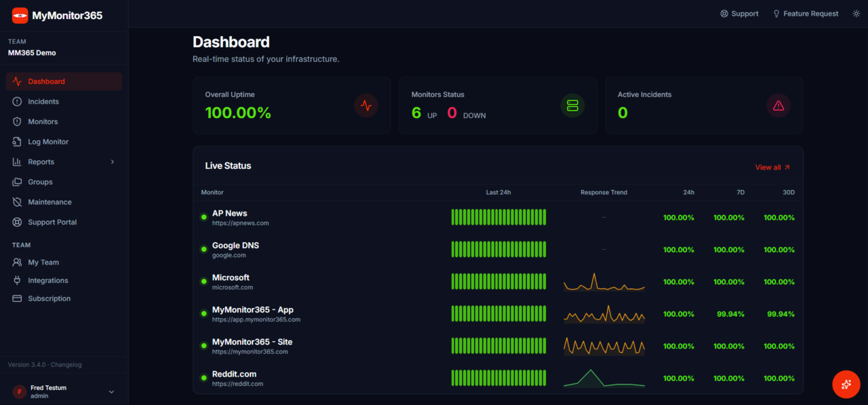Click the Fred Testum avatar circle

pyautogui.click(x=20, y=391)
